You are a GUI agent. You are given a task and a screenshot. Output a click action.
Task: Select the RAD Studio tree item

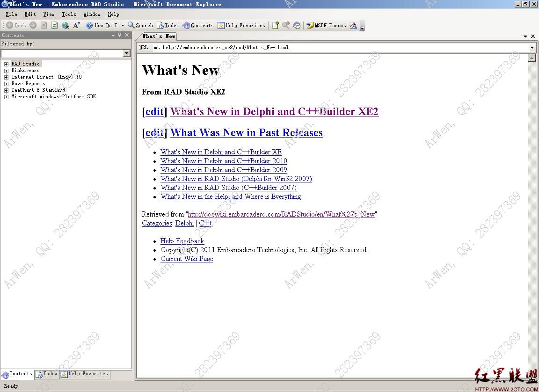pos(26,64)
